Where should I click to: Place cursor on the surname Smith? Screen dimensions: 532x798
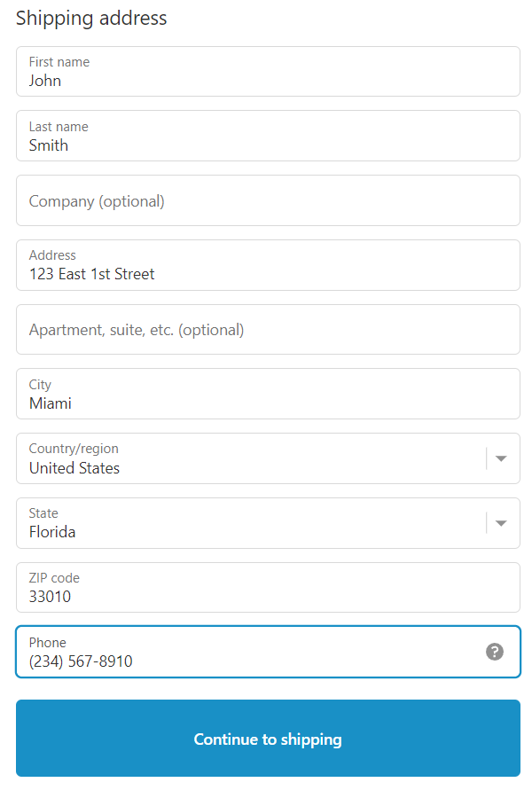pyautogui.click(x=49, y=145)
